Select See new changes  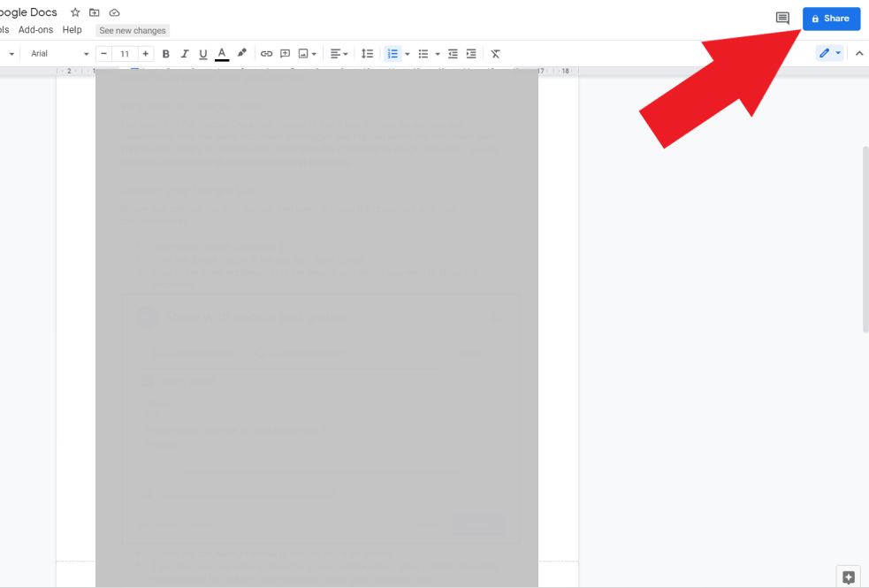pos(132,30)
